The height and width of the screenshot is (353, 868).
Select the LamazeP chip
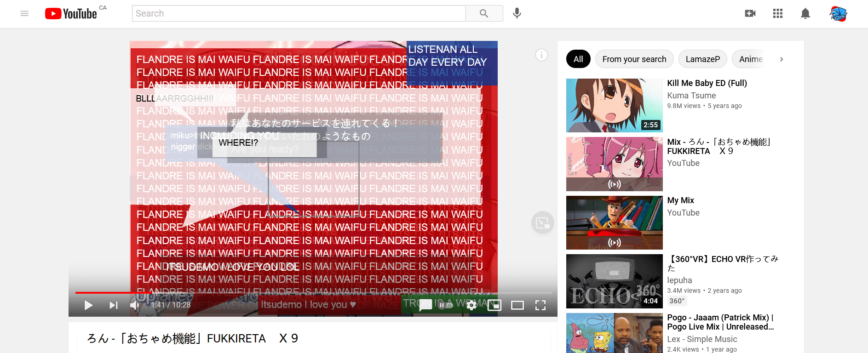[x=703, y=59]
